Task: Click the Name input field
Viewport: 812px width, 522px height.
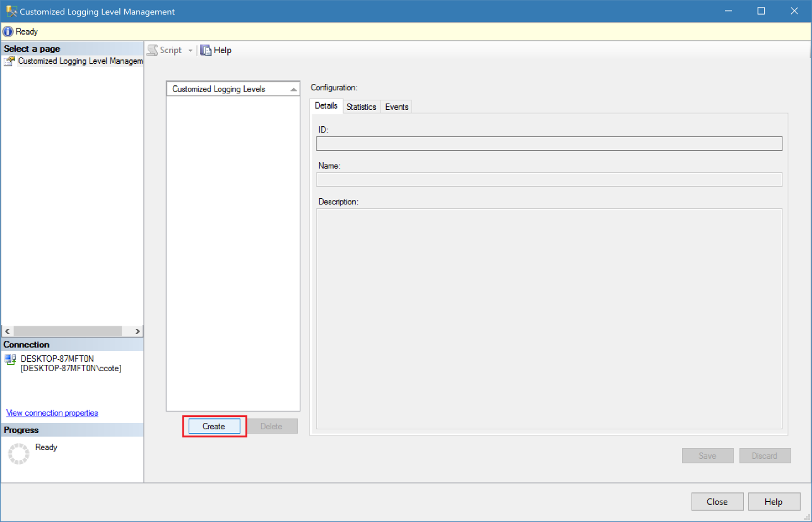Action: coord(549,179)
